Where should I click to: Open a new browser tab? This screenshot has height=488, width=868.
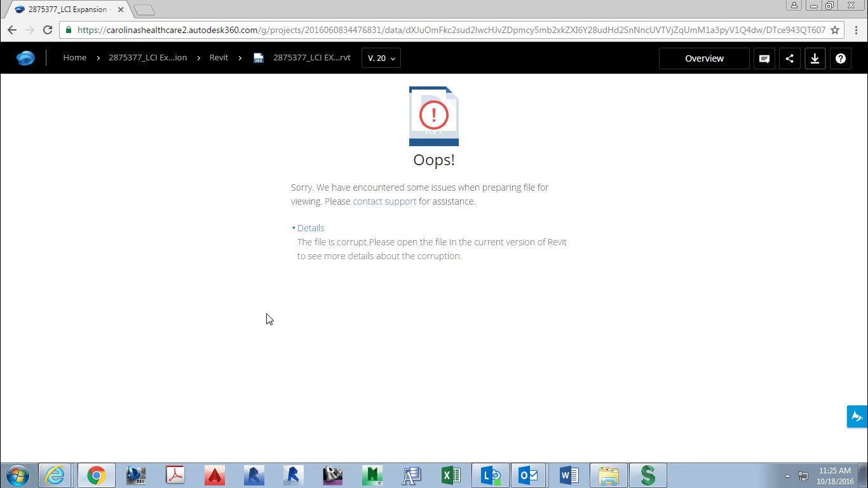click(144, 10)
